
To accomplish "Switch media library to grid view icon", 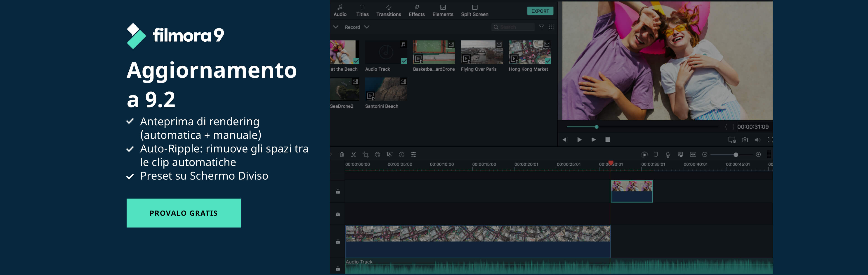I will 551,27.
